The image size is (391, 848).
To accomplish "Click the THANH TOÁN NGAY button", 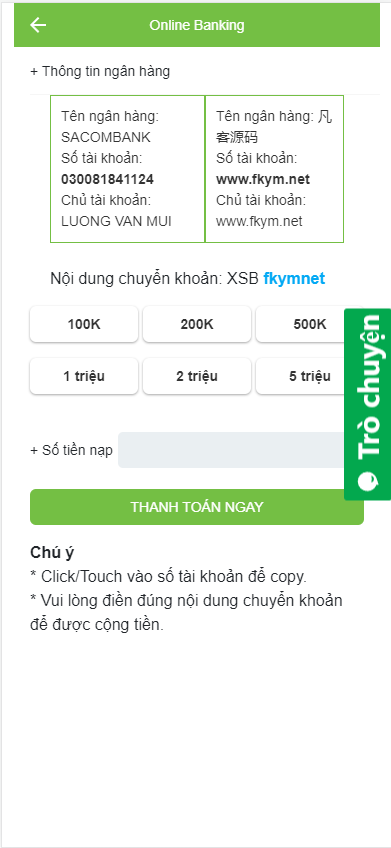I will point(197,507).
